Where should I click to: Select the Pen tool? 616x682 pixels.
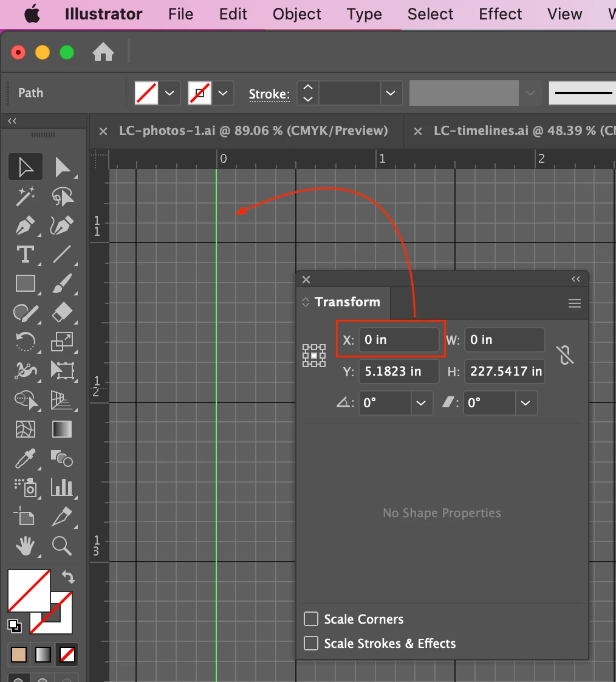tap(26, 226)
